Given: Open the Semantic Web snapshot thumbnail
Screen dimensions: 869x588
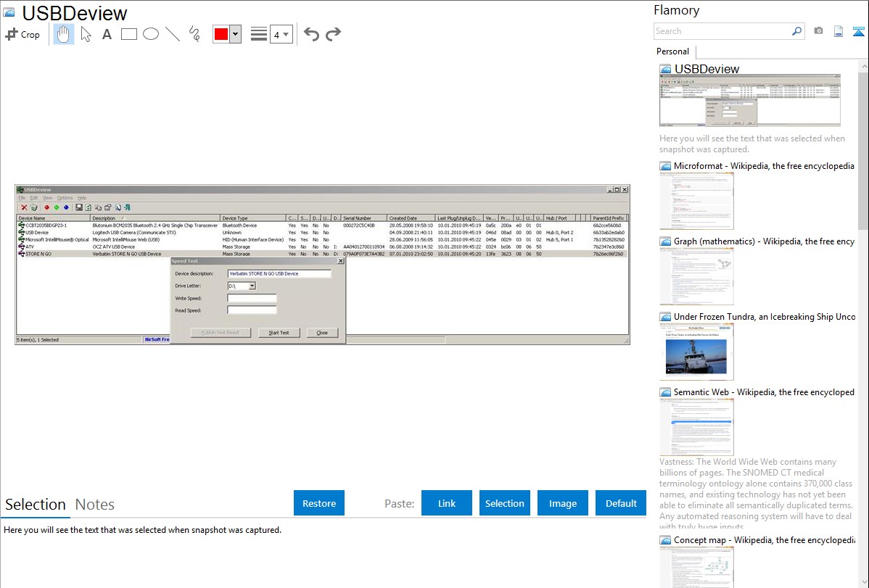Looking at the screenshot, I should point(696,427).
